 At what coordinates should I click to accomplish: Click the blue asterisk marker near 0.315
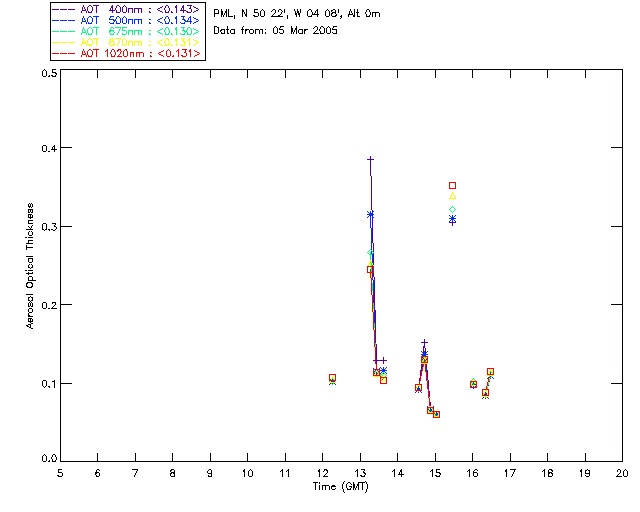tap(370, 214)
